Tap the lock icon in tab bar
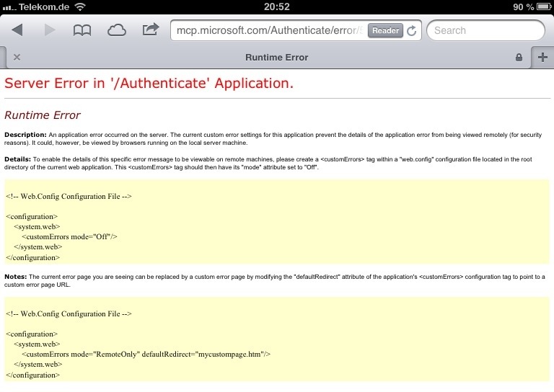Image resolution: width=554 pixels, height=392 pixels. [519, 57]
